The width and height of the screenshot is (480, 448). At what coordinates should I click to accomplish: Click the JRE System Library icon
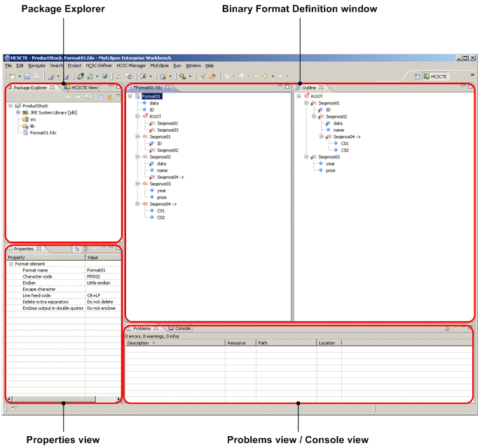(25, 112)
